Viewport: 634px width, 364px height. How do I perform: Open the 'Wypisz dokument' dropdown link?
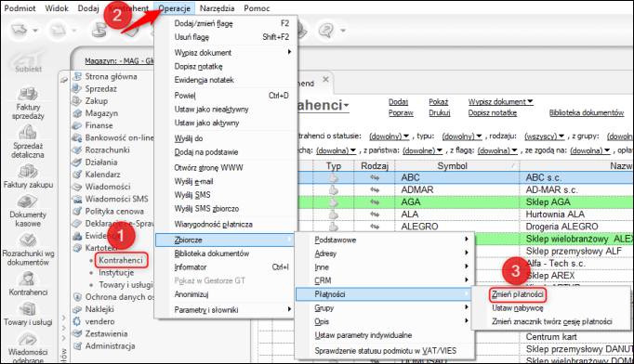[x=500, y=102]
